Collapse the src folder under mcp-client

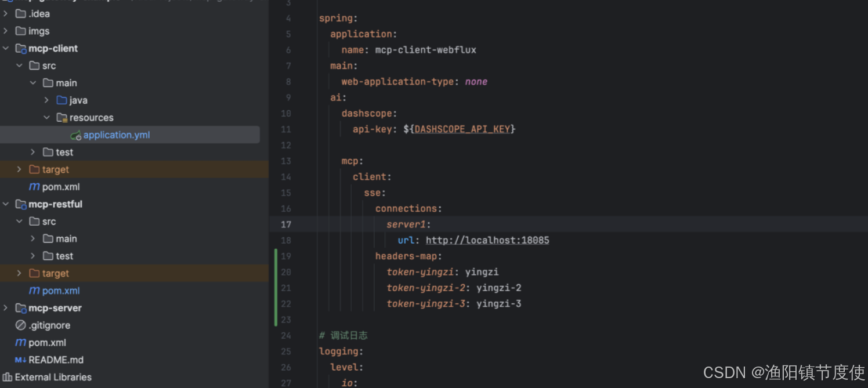[x=19, y=66]
